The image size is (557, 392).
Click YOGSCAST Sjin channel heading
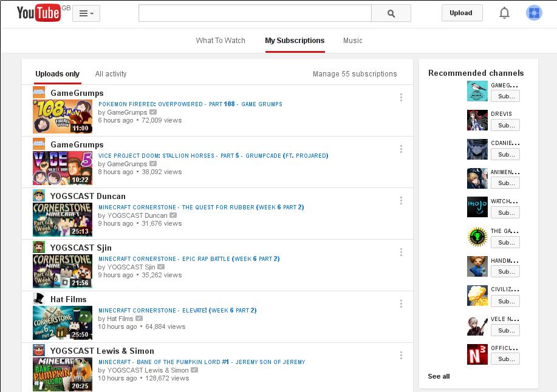point(81,248)
